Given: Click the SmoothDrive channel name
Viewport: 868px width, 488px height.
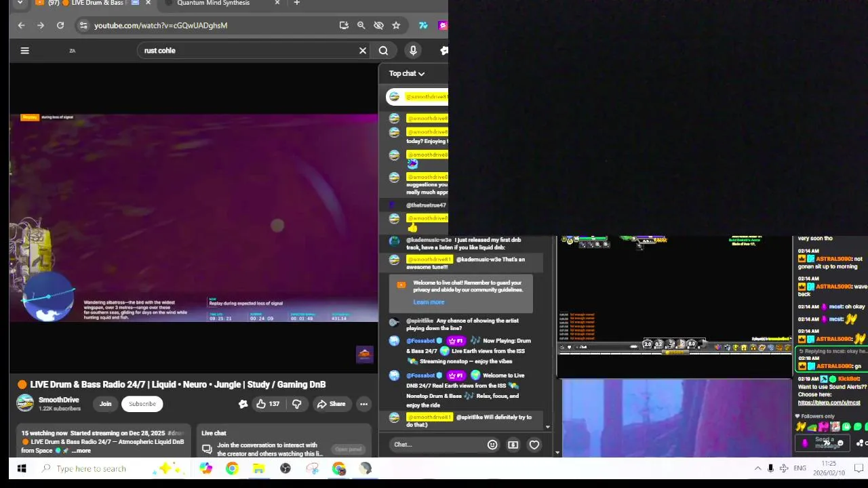Looking at the screenshot, I should click(x=59, y=400).
